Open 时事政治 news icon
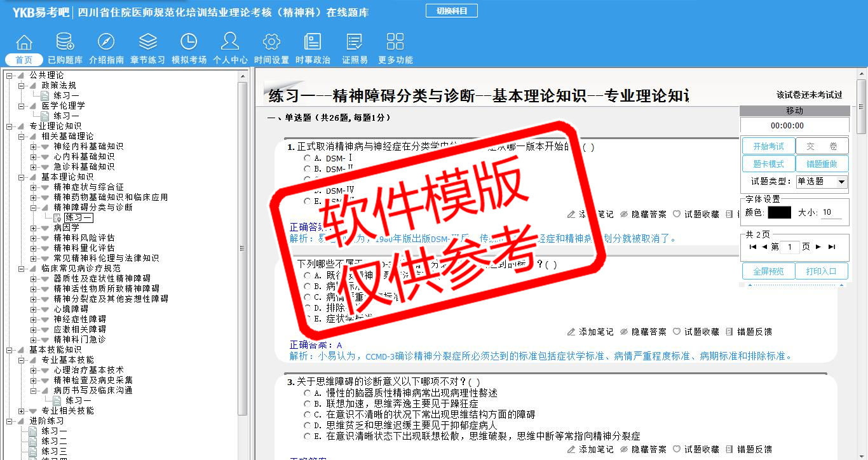This screenshot has width=868, height=460. 313,43
